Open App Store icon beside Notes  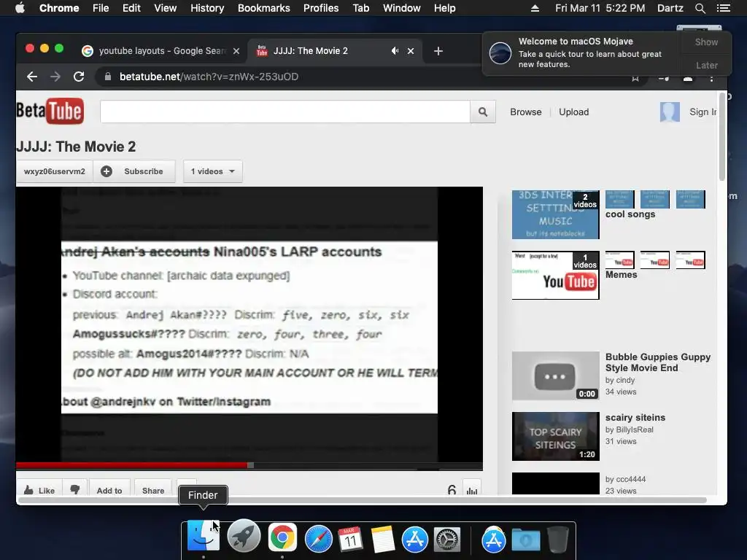point(415,539)
